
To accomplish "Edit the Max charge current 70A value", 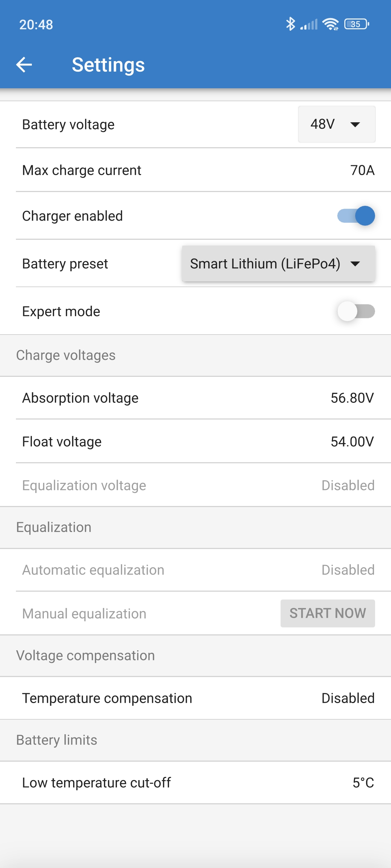I will click(x=362, y=170).
